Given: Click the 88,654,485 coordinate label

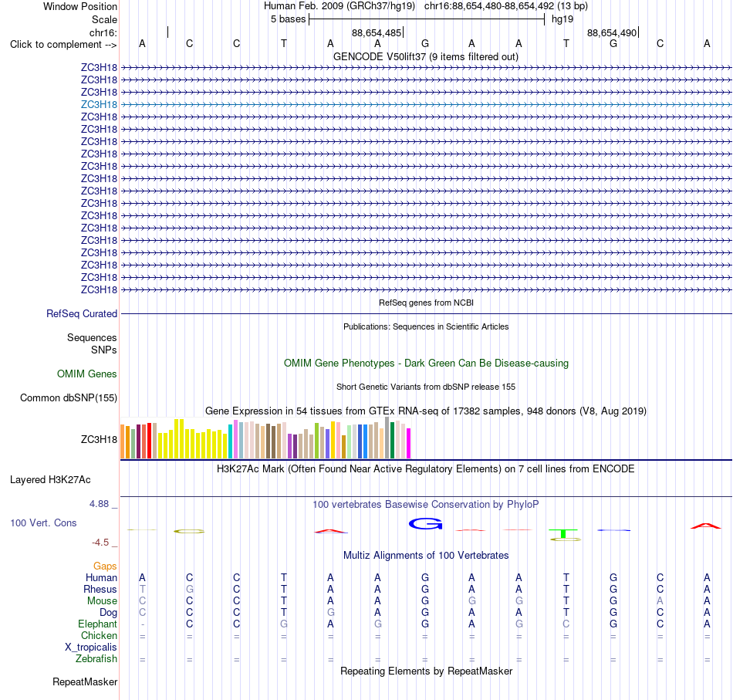Looking at the screenshot, I should tap(377, 32).
